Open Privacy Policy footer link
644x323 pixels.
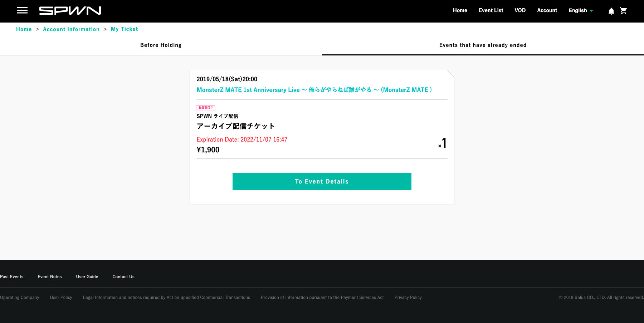coord(408,298)
